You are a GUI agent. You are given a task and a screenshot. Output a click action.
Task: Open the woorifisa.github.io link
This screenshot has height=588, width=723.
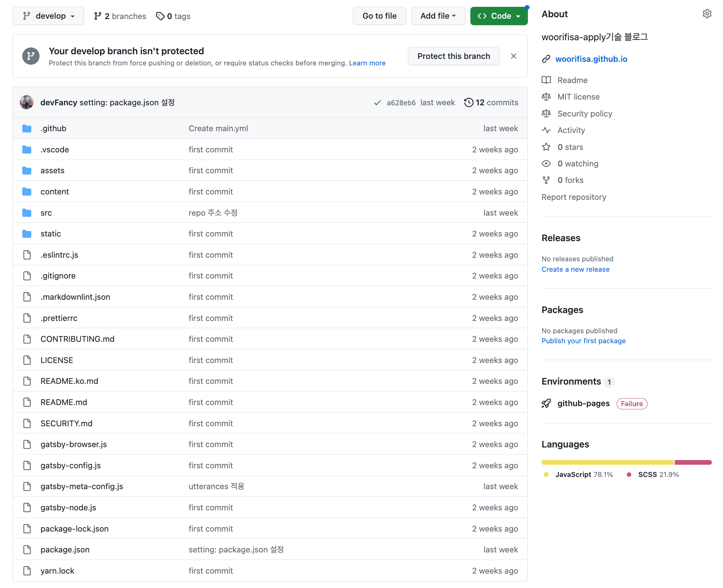[591, 59]
